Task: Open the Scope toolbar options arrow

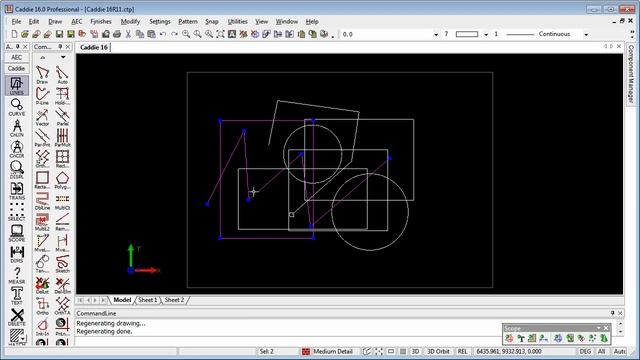Action: [598, 328]
